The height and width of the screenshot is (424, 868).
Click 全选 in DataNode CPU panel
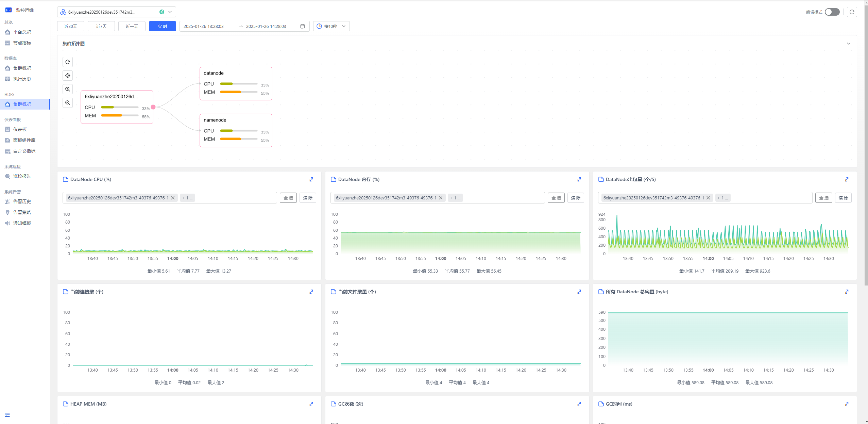pyautogui.click(x=288, y=198)
